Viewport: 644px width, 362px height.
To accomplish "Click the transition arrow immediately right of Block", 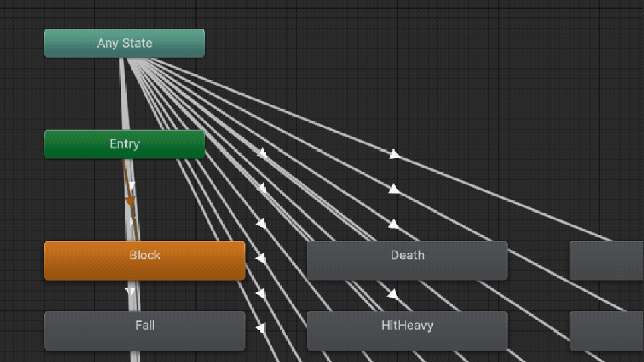I will point(260,258).
